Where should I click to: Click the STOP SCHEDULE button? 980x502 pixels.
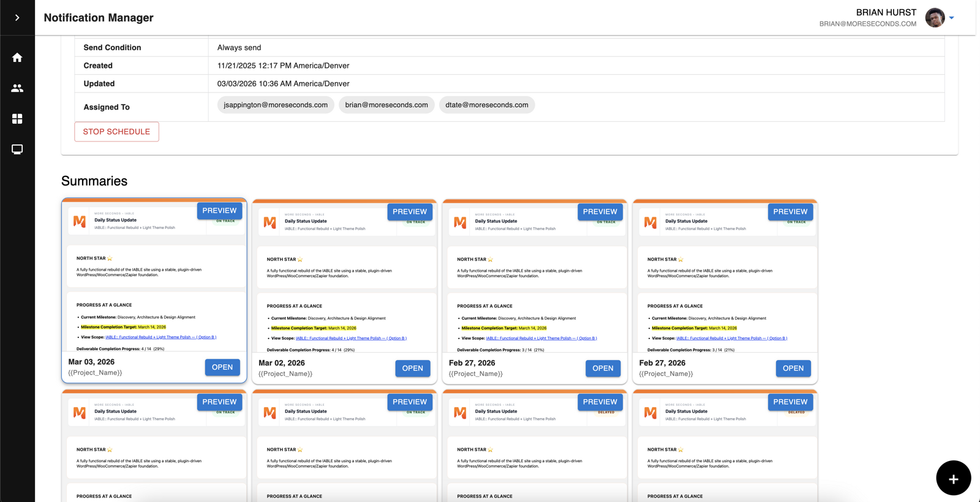(116, 132)
